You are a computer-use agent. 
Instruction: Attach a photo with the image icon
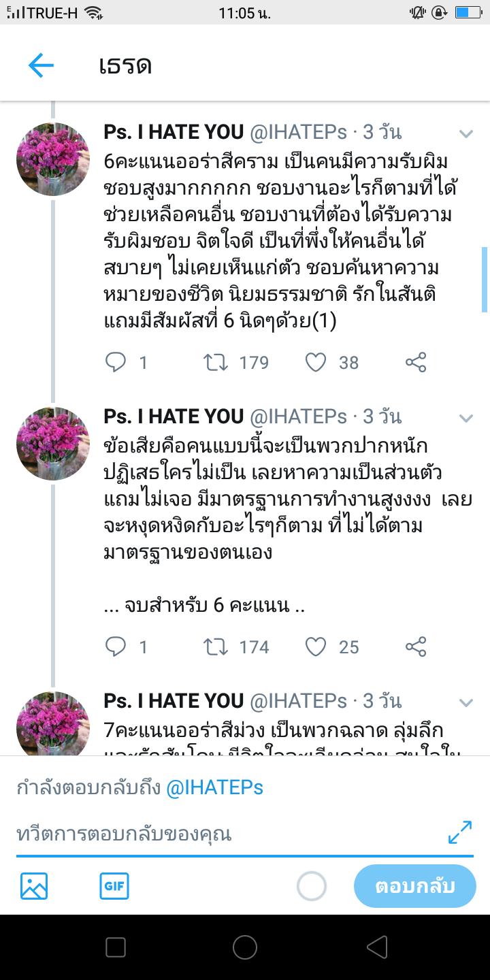(x=34, y=886)
